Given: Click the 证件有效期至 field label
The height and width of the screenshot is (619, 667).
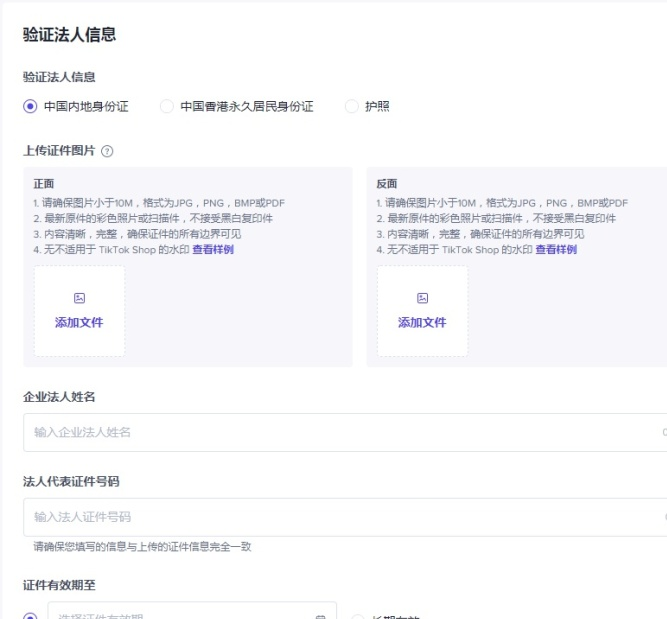Looking at the screenshot, I should pyautogui.click(x=59, y=585).
